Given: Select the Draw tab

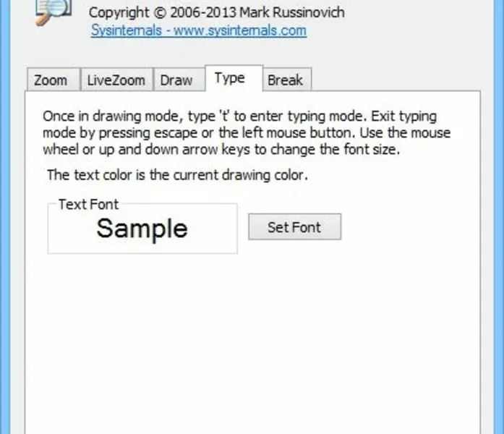Looking at the screenshot, I should click(176, 80).
